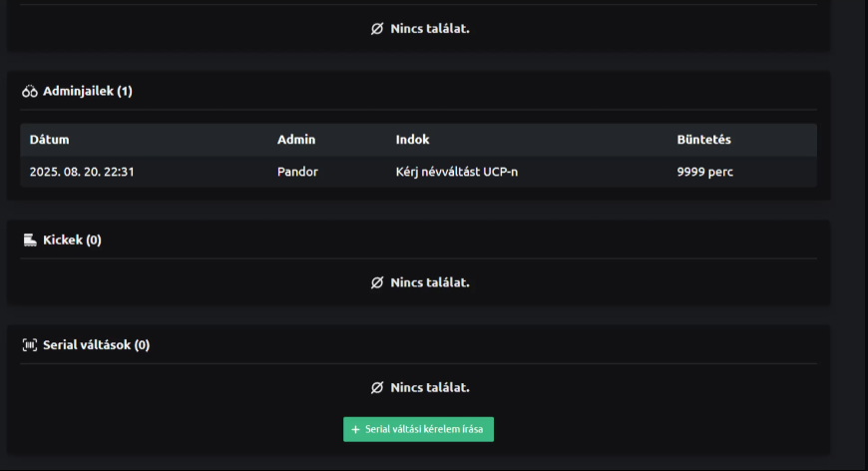Click the empty-set icon in the topmost panel
This screenshot has width=868, height=471.
377,29
